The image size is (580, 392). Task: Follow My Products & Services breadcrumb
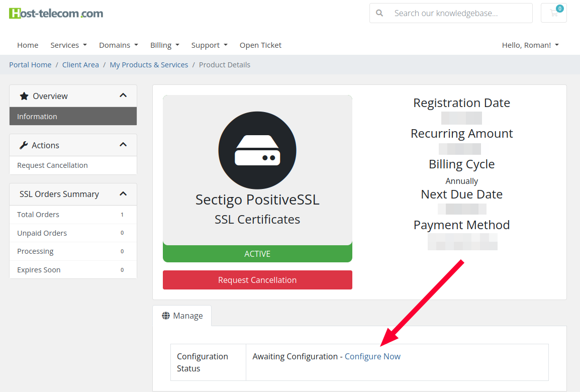point(149,65)
